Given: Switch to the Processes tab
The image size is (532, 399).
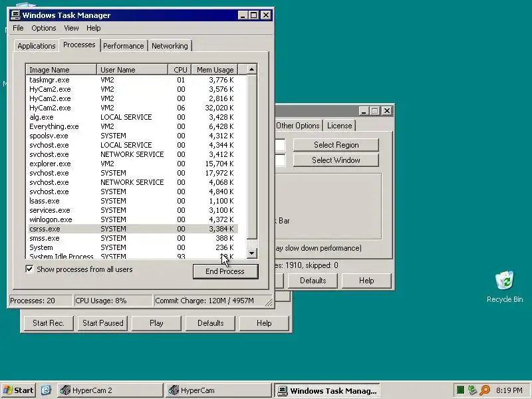Looking at the screenshot, I should [79, 45].
